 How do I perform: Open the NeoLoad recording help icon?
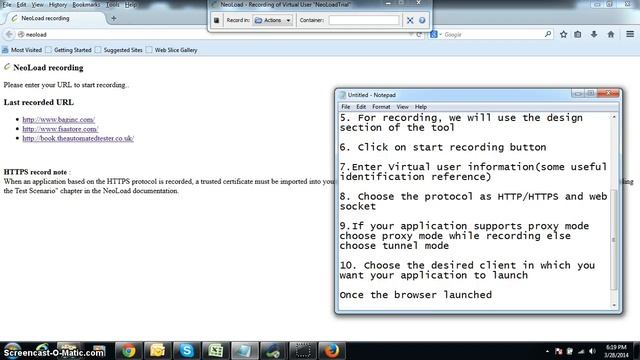click(422, 20)
